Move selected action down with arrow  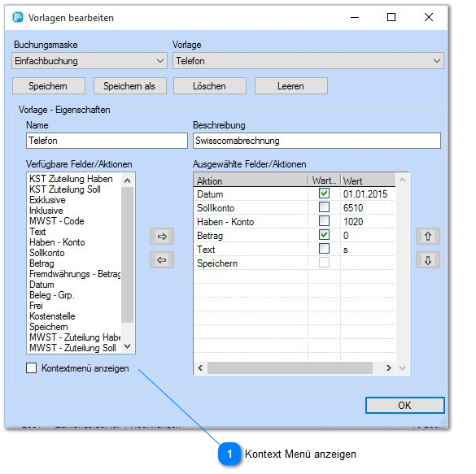[428, 260]
